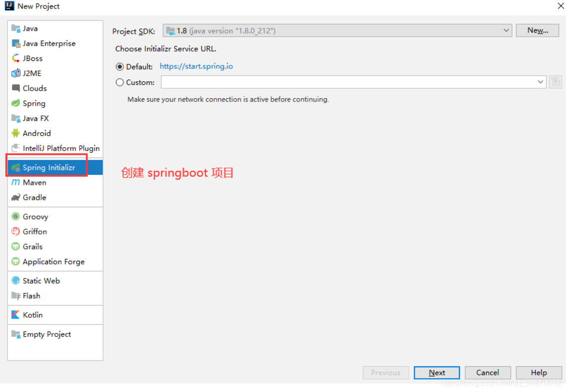This screenshot has width=566, height=392.
Task: Choose Empty Project label in list
Action: pos(47,334)
